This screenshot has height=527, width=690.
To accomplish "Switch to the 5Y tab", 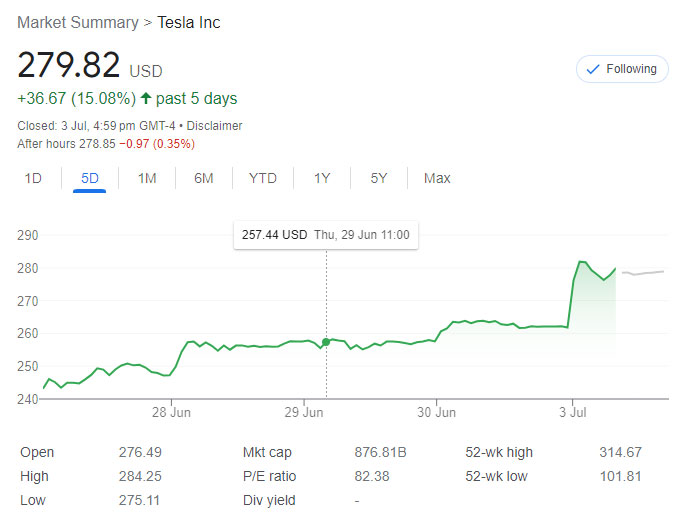I will (379, 178).
